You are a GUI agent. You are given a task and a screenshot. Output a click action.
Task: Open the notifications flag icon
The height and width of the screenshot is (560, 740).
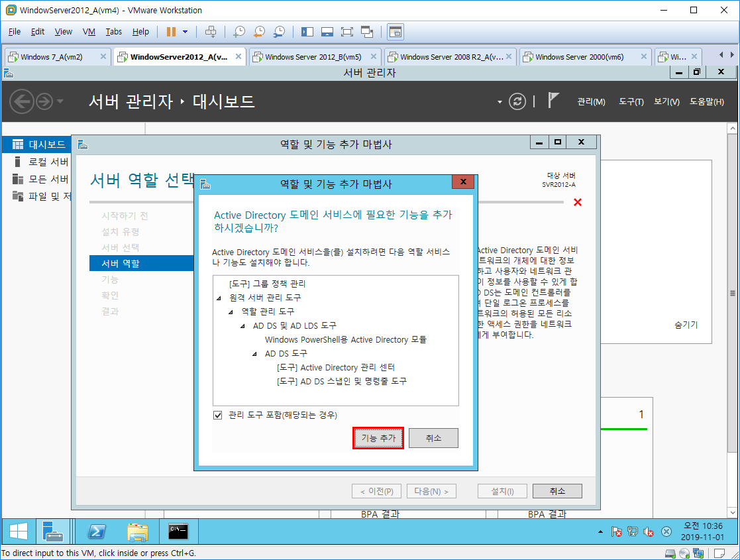pyautogui.click(x=553, y=101)
